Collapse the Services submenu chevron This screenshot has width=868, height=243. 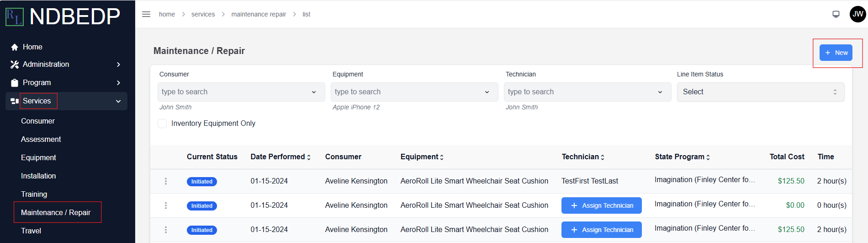coord(118,101)
